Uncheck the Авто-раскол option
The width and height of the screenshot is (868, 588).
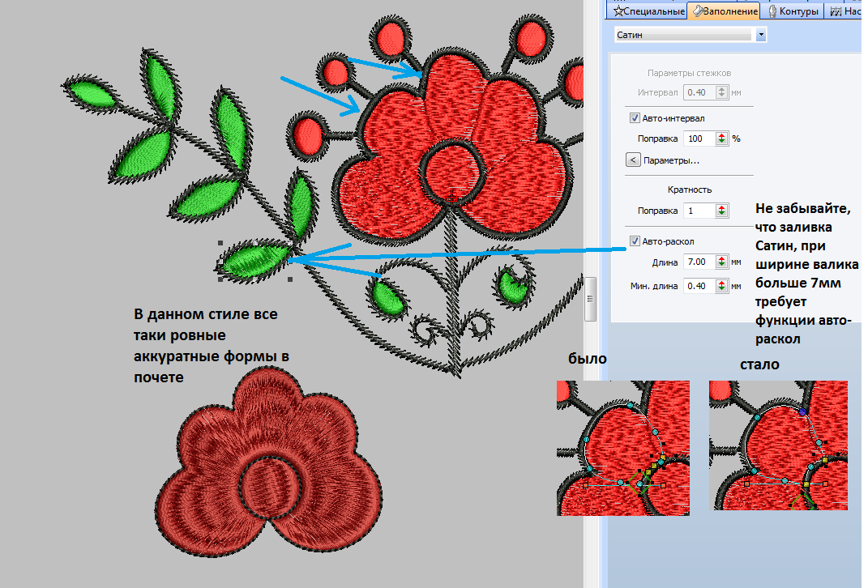click(x=635, y=241)
